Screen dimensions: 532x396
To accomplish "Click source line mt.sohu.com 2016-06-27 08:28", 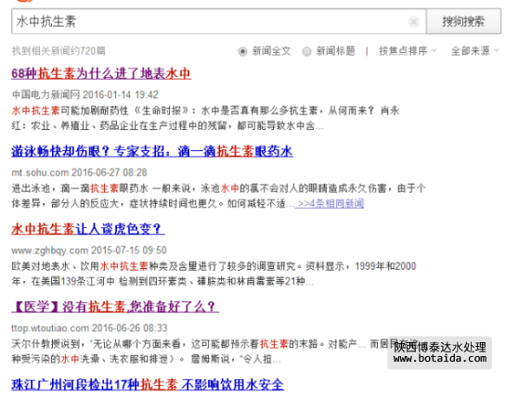I will pos(80,172).
